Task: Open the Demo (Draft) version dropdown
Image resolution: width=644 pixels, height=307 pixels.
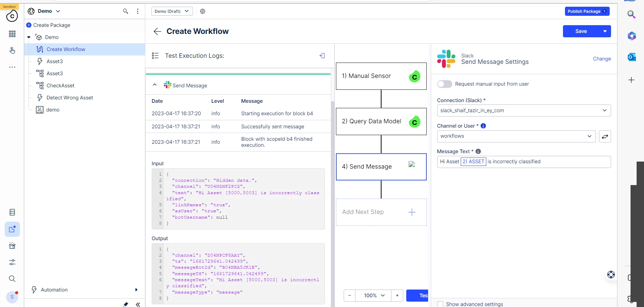Action: point(172,11)
